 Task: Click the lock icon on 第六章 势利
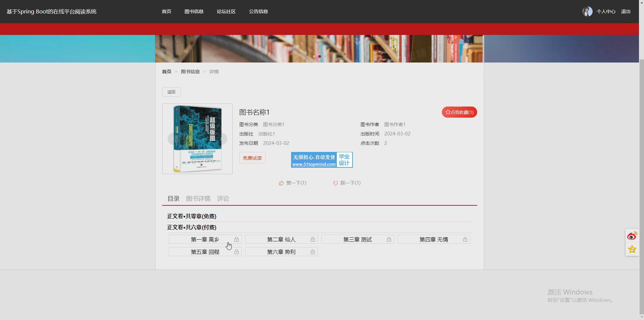tap(313, 252)
